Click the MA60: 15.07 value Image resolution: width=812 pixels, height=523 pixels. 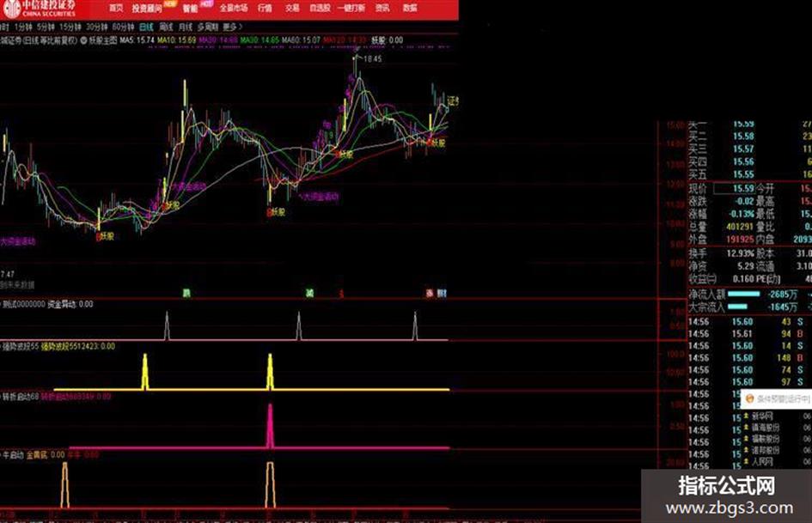(301, 40)
